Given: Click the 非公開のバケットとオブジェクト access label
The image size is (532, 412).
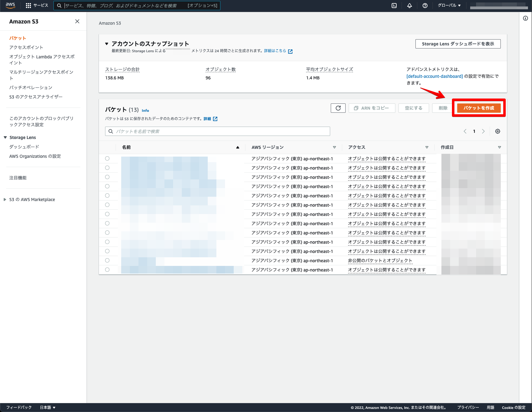Looking at the screenshot, I should (x=380, y=260).
